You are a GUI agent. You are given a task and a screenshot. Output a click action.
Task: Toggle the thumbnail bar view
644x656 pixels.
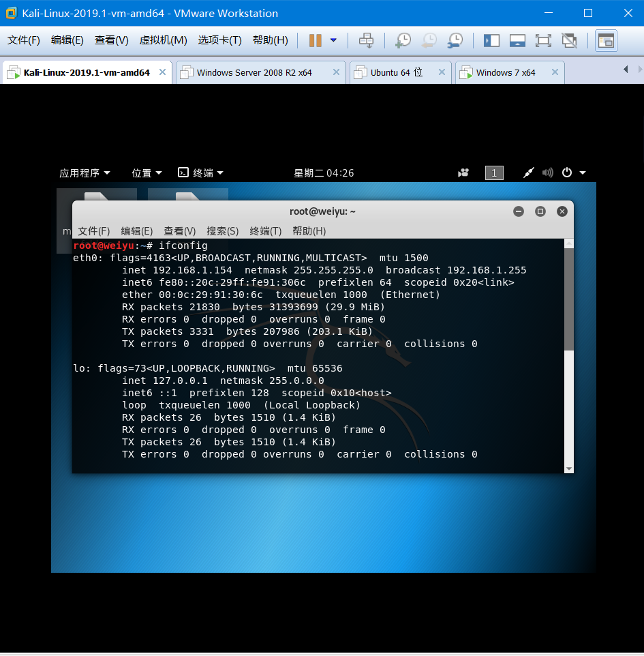517,41
